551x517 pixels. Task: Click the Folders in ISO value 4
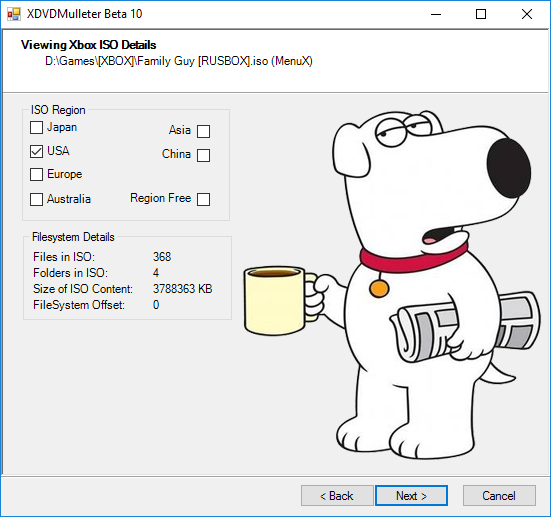[x=156, y=273]
